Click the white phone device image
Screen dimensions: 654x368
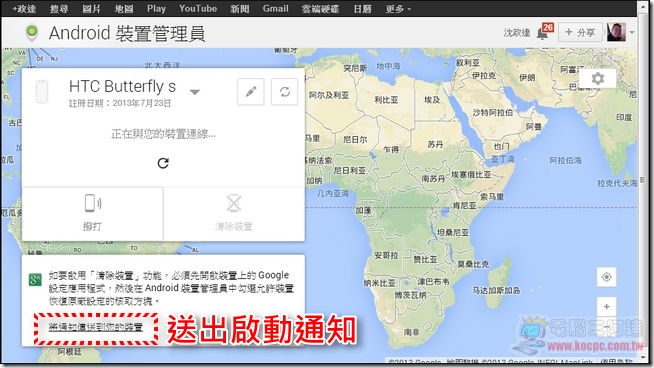tap(42, 91)
